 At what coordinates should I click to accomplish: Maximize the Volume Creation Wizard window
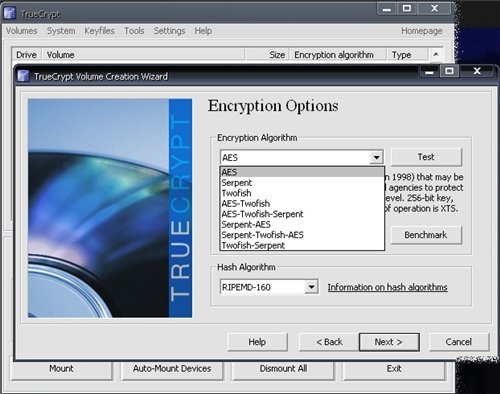point(449,71)
